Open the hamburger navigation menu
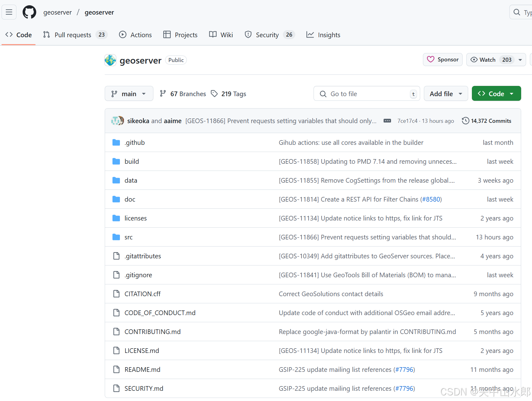532x401 pixels. point(9,12)
